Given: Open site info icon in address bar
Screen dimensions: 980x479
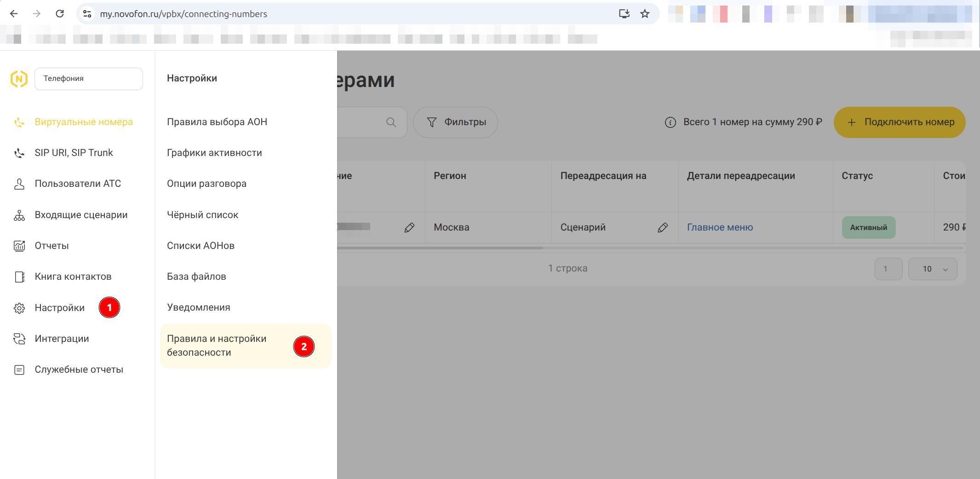Looking at the screenshot, I should click(87, 14).
